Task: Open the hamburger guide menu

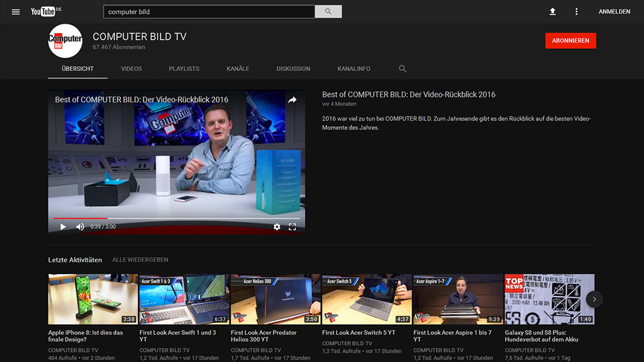Action: click(x=16, y=12)
